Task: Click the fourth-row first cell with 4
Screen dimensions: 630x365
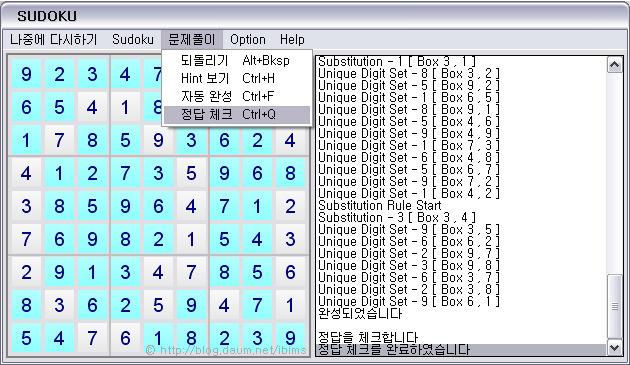Action: [26, 173]
